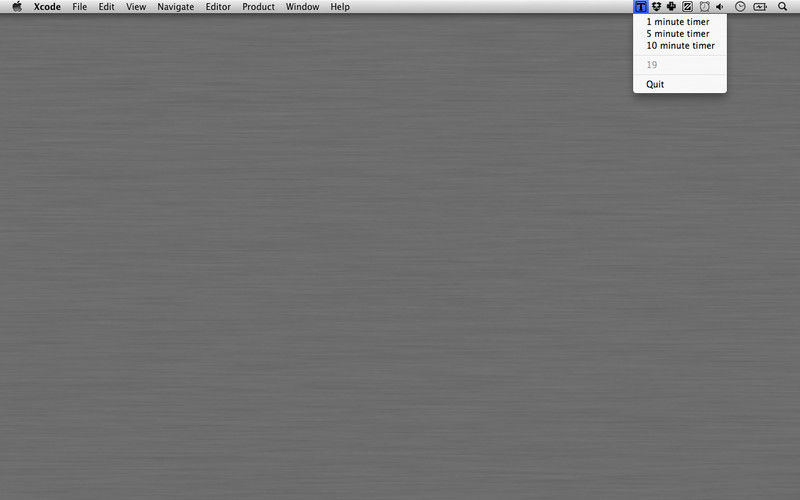This screenshot has width=800, height=500.
Task: Open the Dropbox menu bar icon
Action: click(656, 7)
